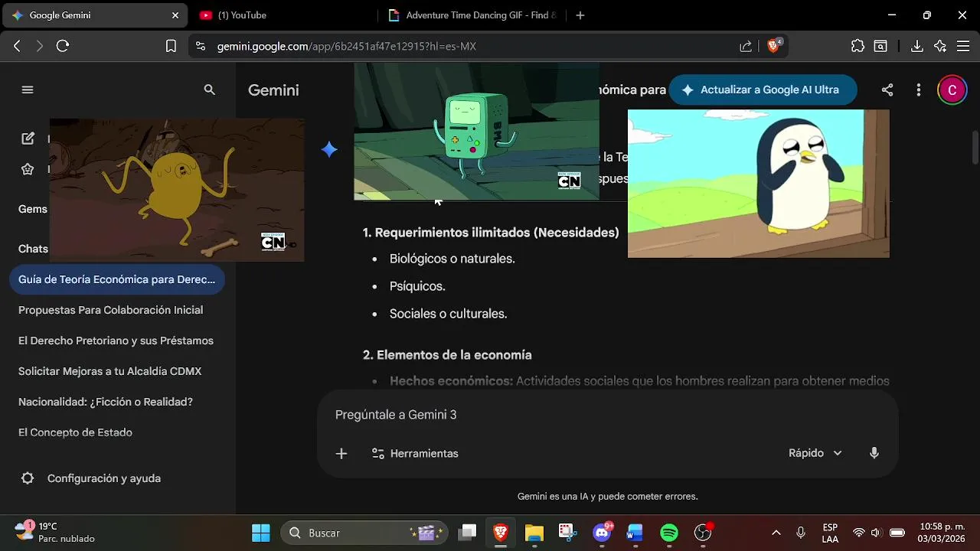Click the plus icon to add files
The image size is (980, 551).
(341, 453)
